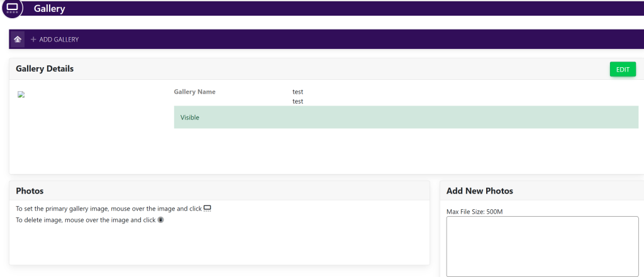Click the Gallery page title

click(x=49, y=9)
